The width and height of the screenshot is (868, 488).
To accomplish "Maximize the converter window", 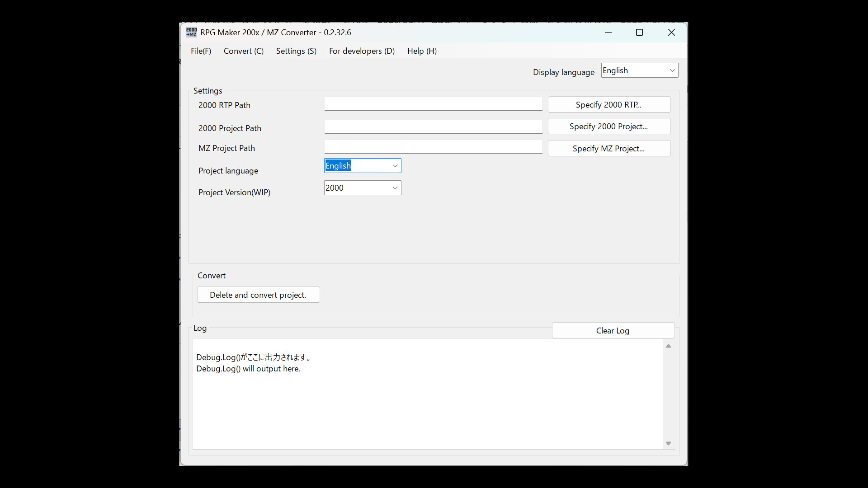I will point(639,33).
